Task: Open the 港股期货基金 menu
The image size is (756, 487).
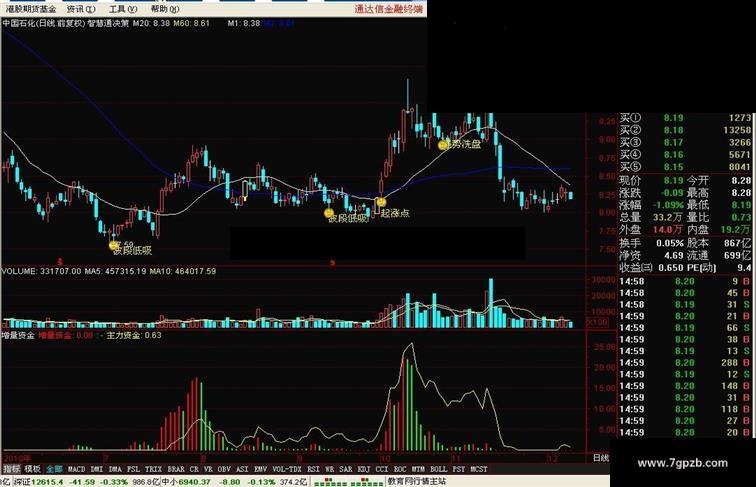Action: point(30,9)
